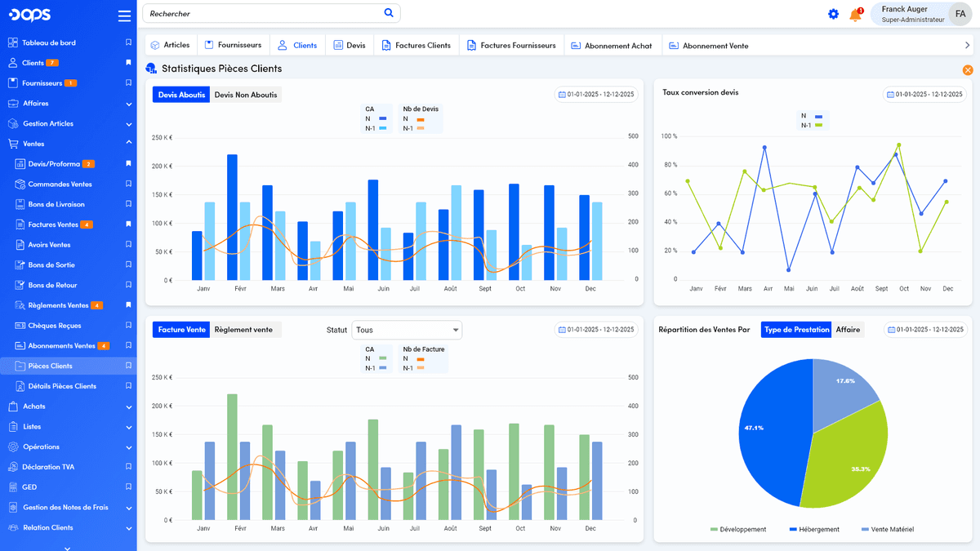Switch to the Fournisseurs tab
Viewport: 980px width, 551px height.
[234, 45]
